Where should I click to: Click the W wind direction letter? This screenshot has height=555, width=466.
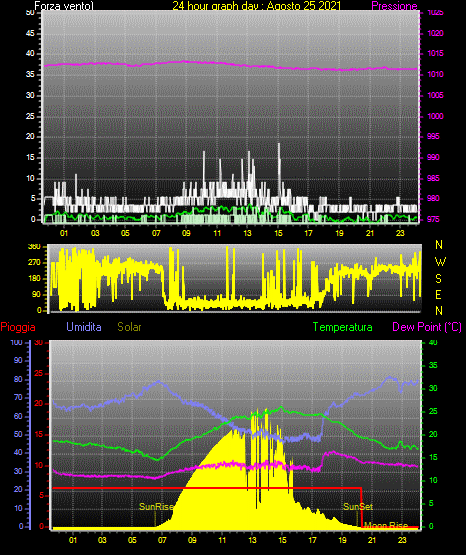pos(440,262)
